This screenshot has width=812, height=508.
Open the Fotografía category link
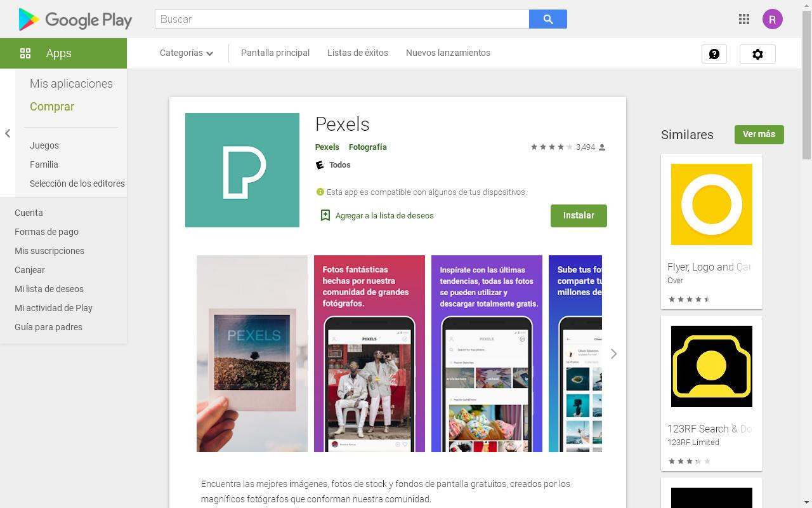tap(368, 147)
